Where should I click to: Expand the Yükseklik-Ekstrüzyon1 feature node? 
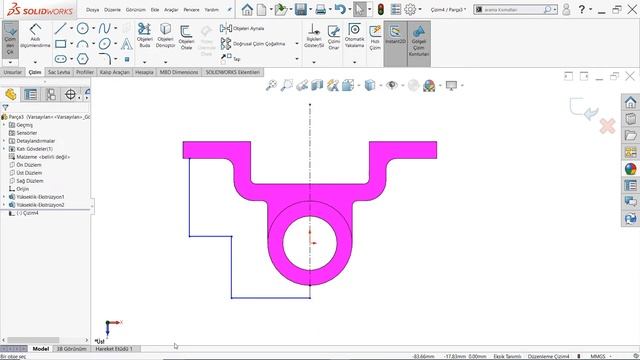[4, 197]
